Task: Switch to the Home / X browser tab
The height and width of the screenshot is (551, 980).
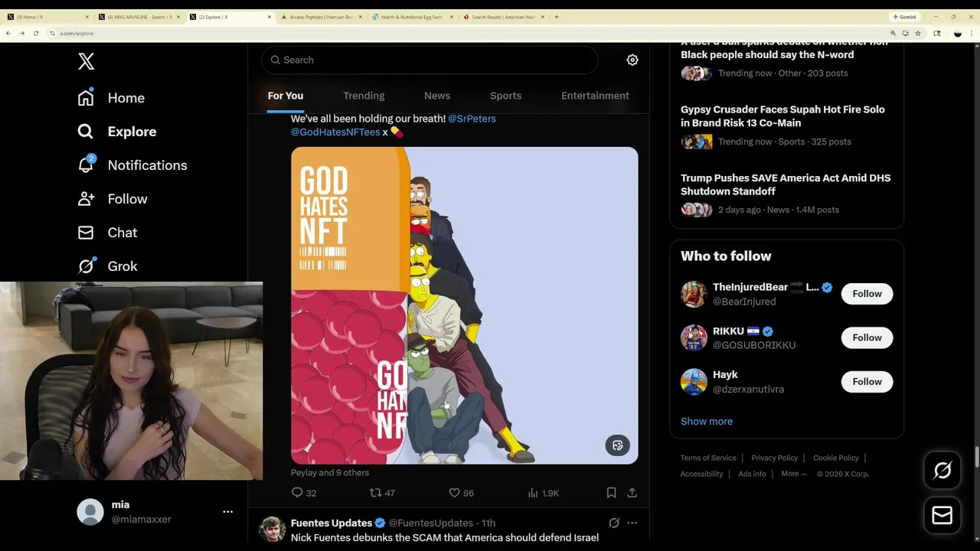Action: [x=47, y=17]
